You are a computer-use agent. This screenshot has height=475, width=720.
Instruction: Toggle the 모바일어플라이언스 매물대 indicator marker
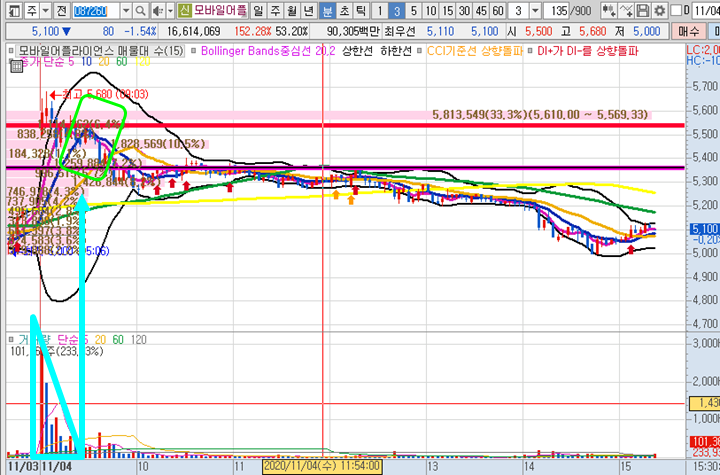[x=11, y=51]
